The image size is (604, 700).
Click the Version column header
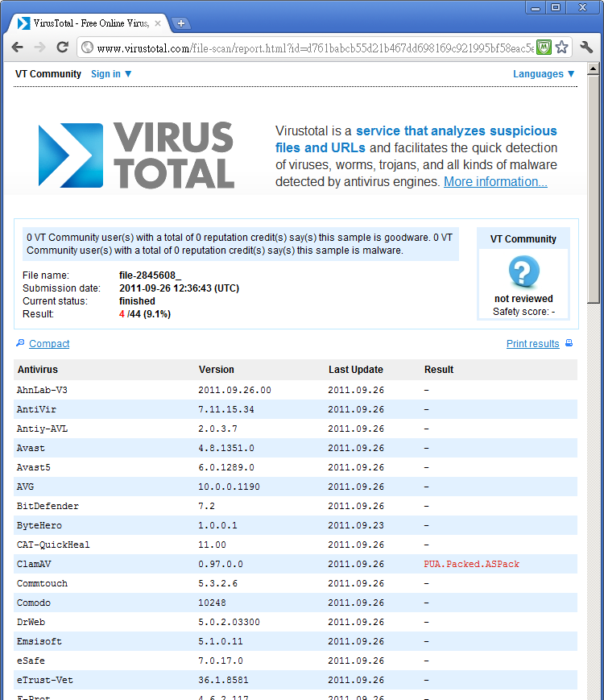(217, 370)
